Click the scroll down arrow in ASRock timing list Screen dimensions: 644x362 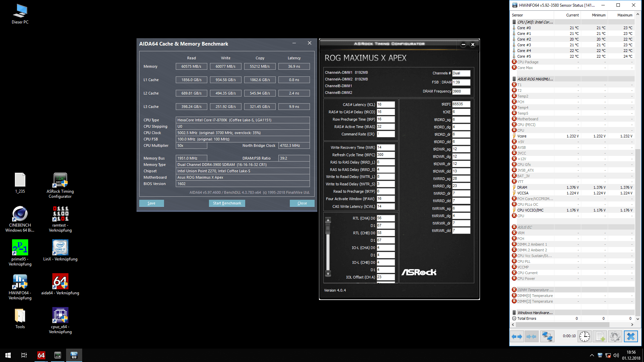(x=328, y=274)
